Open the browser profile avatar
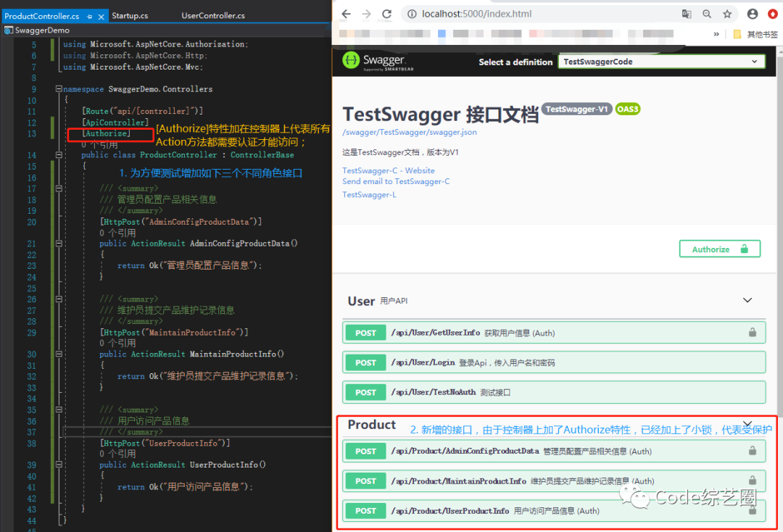 753,14
